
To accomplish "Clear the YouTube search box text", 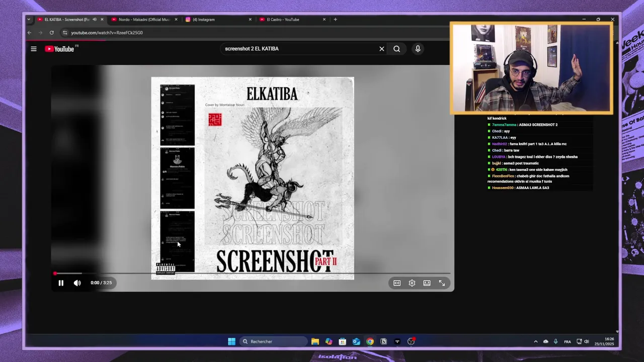I will pos(382,49).
